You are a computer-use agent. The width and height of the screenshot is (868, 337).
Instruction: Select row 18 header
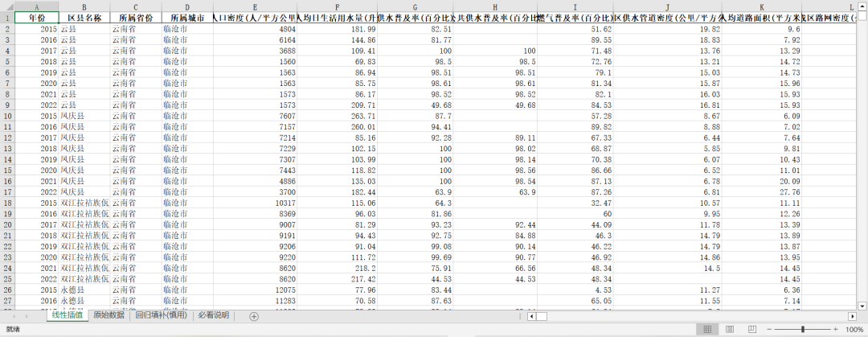point(6,203)
